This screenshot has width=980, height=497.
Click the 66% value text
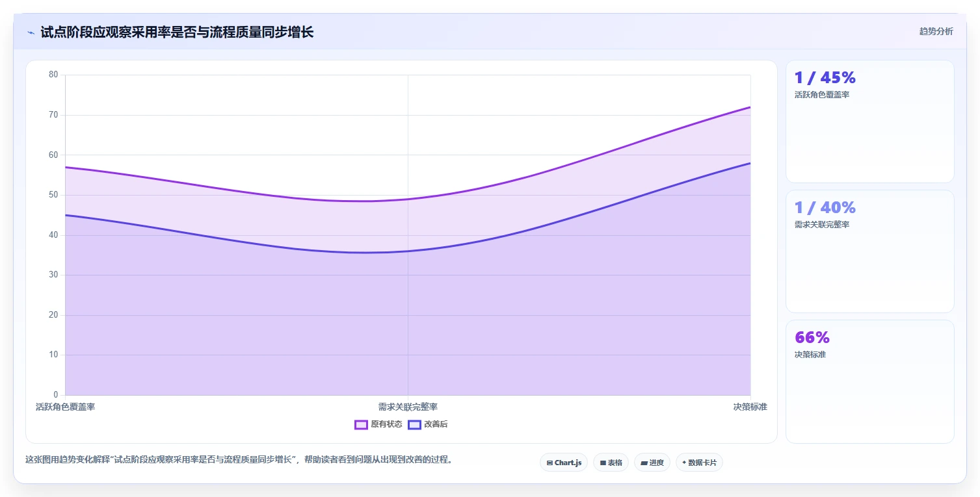pos(812,337)
